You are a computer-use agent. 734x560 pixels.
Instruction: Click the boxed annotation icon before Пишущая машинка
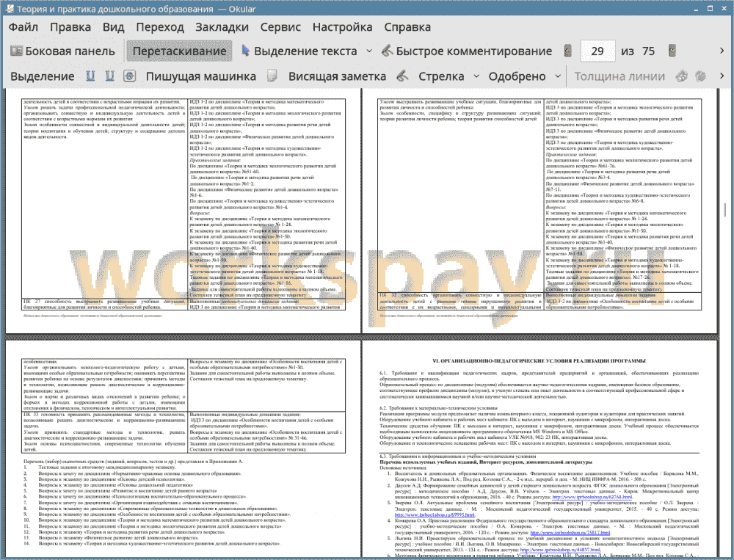tap(130, 76)
